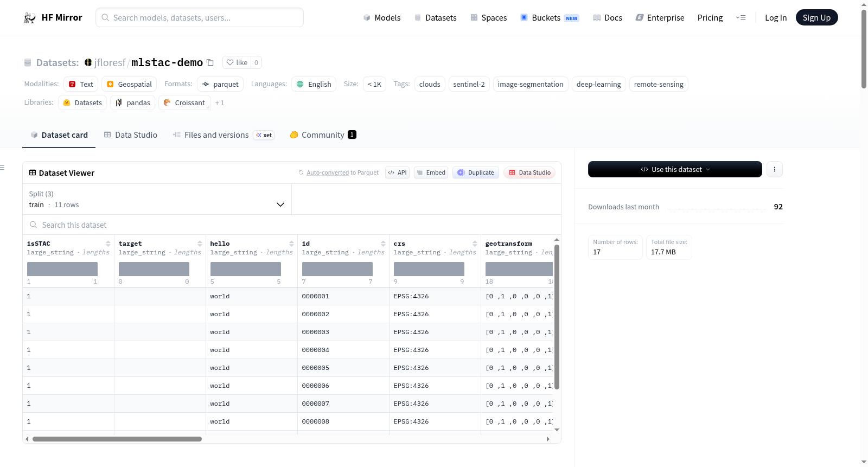The image size is (868, 467).
Task: Open the three-dot dataset options menu
Action: [774, 169]
